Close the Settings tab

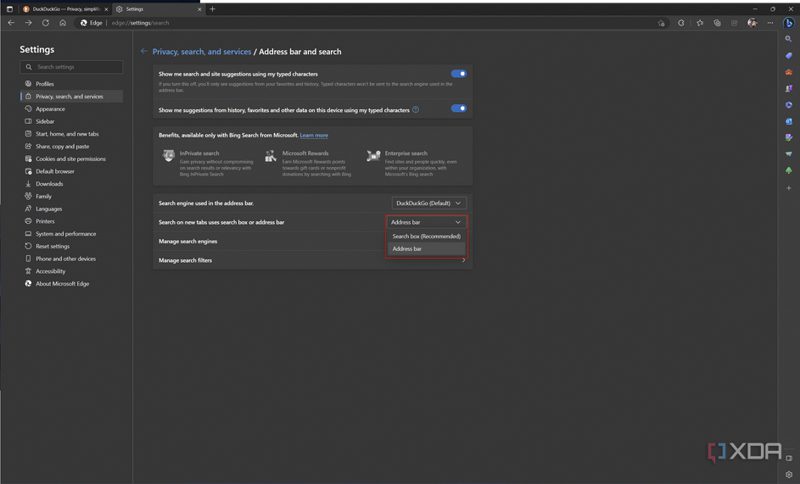click(x=199, y=9)
